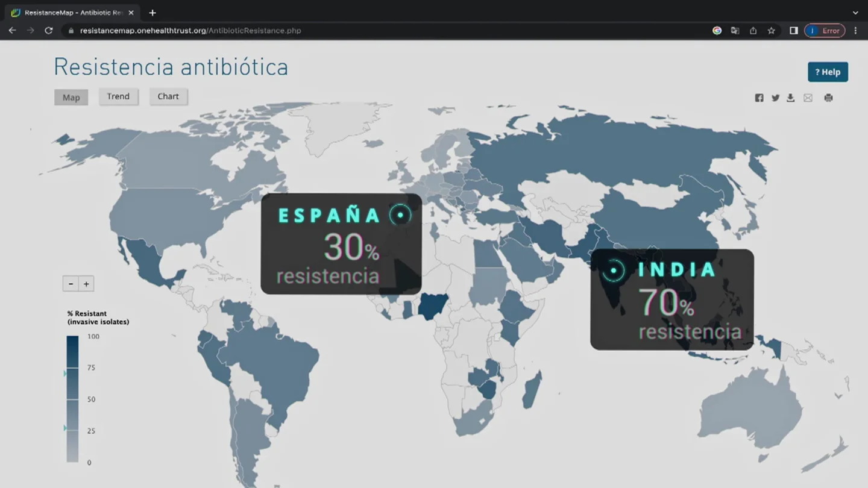Image resolution: width=868 pixels, height=488 pixels.
Task: Open the browser side panel icon
Action: point(794,30)
